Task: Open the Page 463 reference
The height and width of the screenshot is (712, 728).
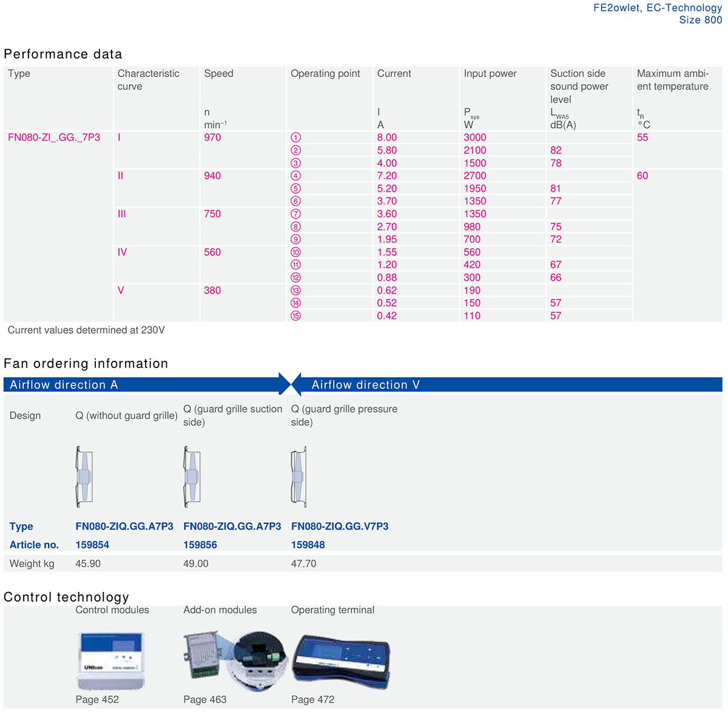Action: (x=205, y=699)
